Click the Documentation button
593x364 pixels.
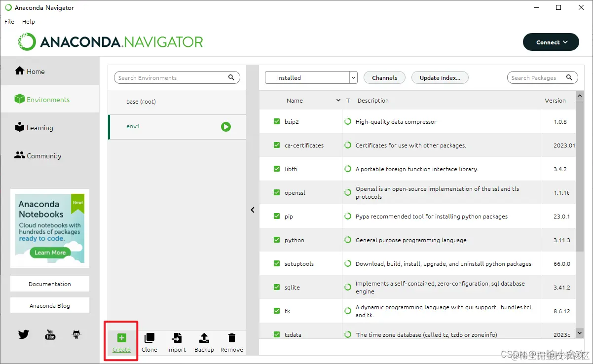pyautogui.click(x=50, y=284)
